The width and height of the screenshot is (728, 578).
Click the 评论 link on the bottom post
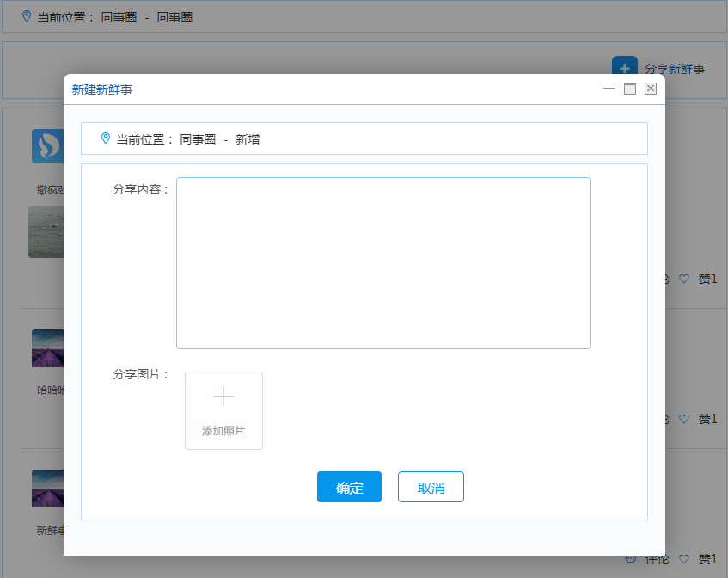pos(657,559)
